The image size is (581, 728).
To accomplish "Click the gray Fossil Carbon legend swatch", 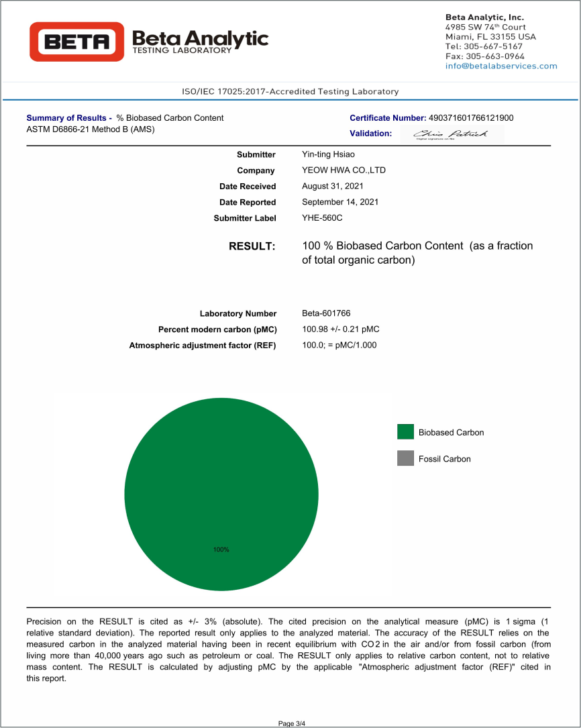I will point(405,459).
